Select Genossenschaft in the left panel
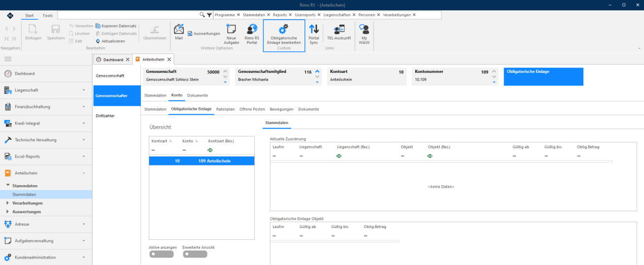Screen dimensions: 644x265 (x=117, y=75)
